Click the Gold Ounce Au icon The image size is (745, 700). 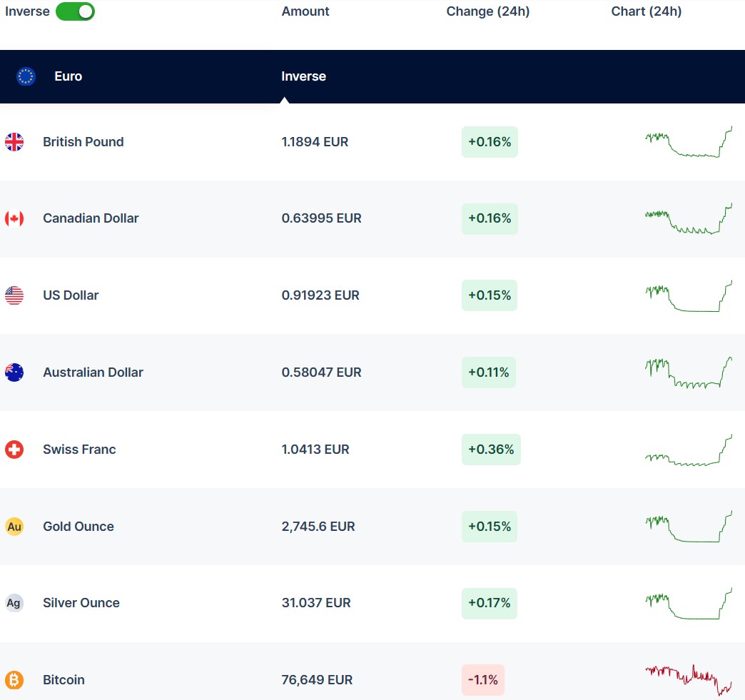(14, 527)
